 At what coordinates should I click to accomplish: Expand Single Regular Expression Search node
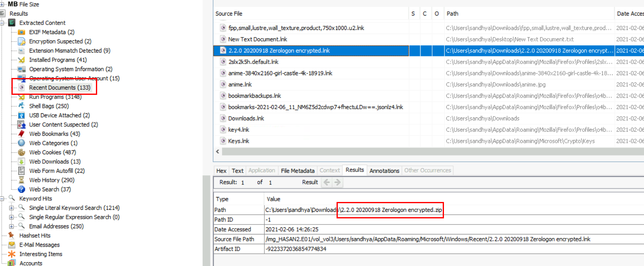click(x=11, y=217)
